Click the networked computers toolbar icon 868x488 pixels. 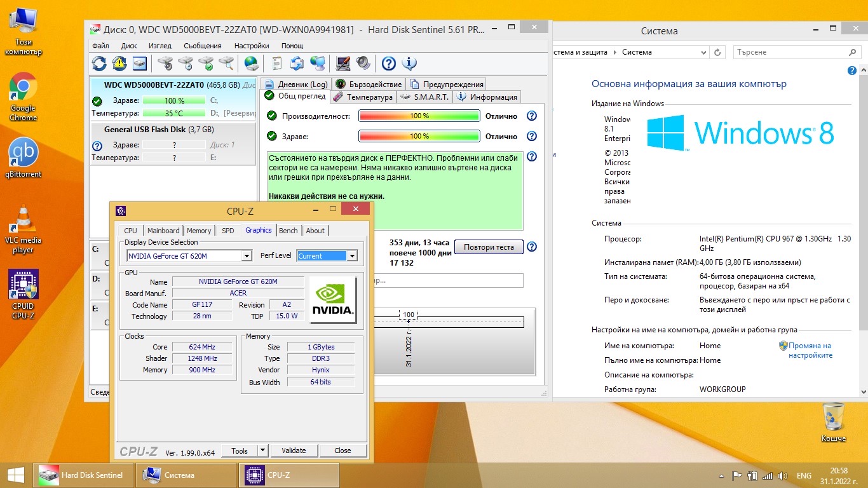click(318, 63)
